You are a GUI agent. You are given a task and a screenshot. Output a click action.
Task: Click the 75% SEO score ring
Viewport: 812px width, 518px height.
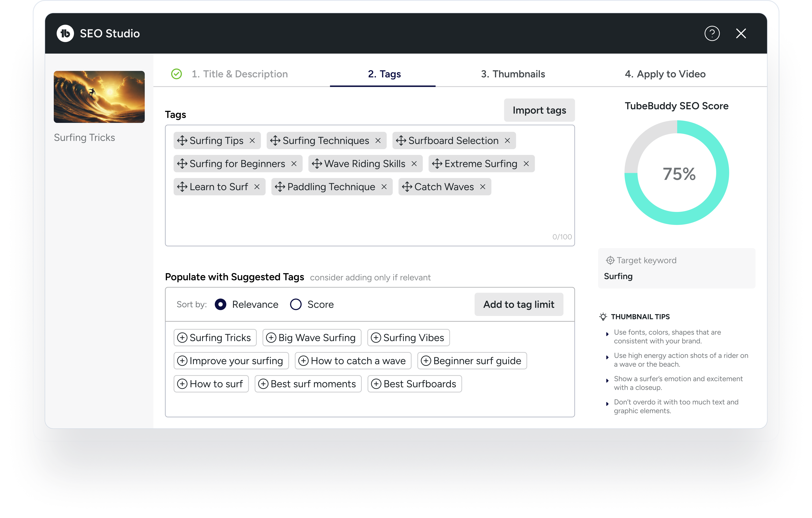point(677,172)
